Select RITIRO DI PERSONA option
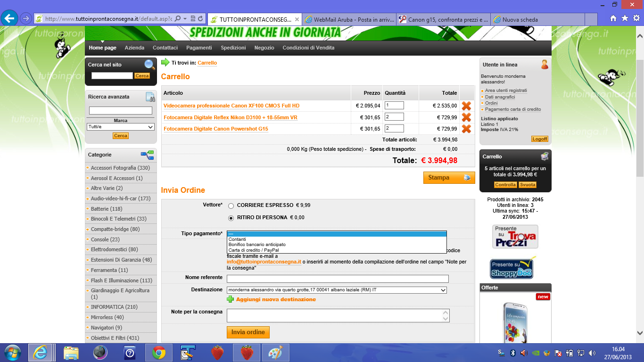This screenshot has height=362, width=644. (231, 218)
